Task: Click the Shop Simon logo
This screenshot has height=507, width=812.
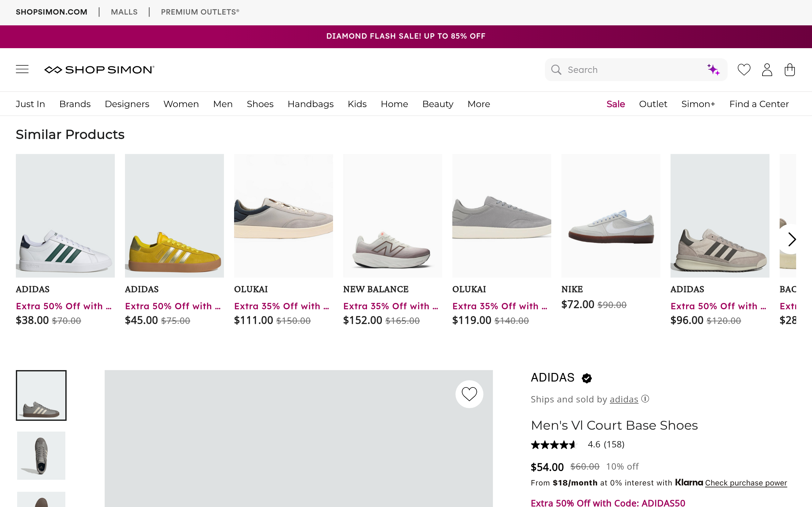Action: [99, 69]
